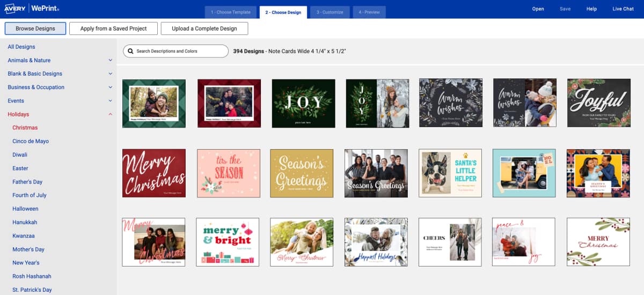Select St. Patrick's Day subcategory
Screen dimensions: 644x295
point(32,290)
